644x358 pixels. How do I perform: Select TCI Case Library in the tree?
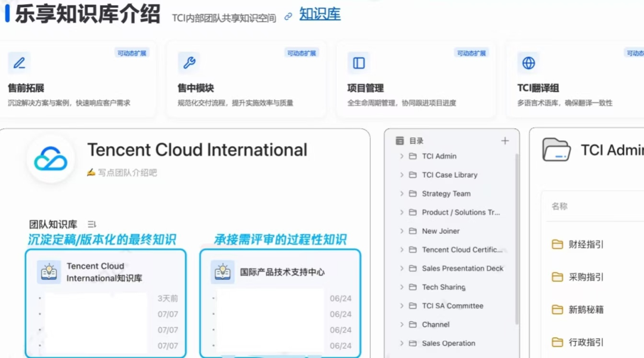pyautogui.click(x=450, y=175)
